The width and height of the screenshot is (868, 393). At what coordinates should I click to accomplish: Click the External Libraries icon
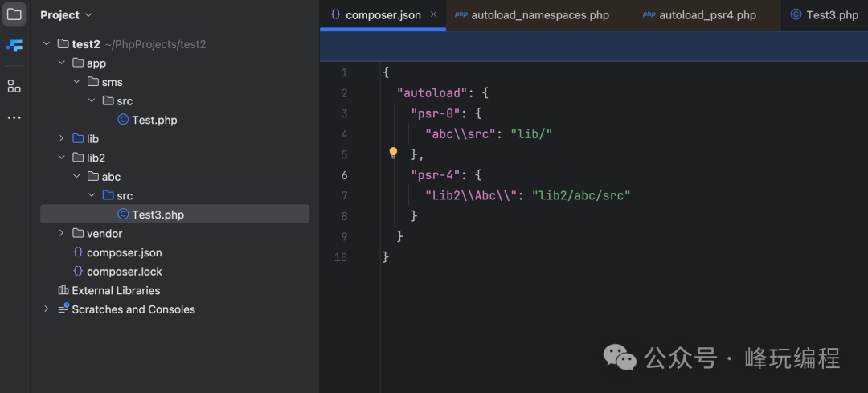point(63,290)
